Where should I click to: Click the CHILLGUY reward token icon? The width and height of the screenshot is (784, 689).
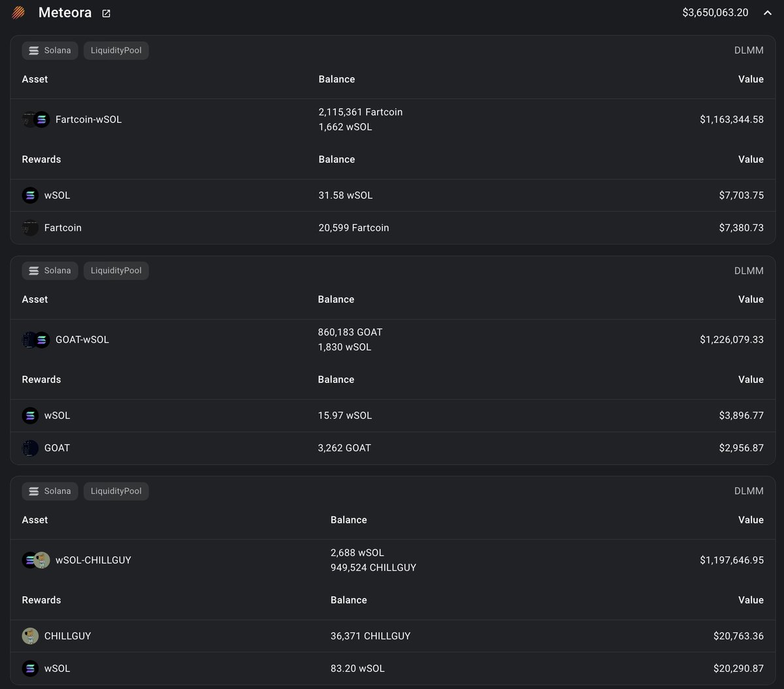[30, 636]
